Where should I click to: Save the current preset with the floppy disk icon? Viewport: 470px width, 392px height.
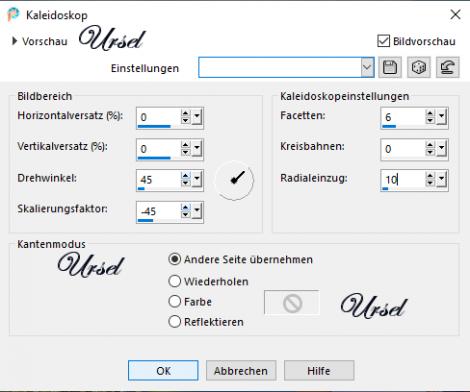point(390,68)
